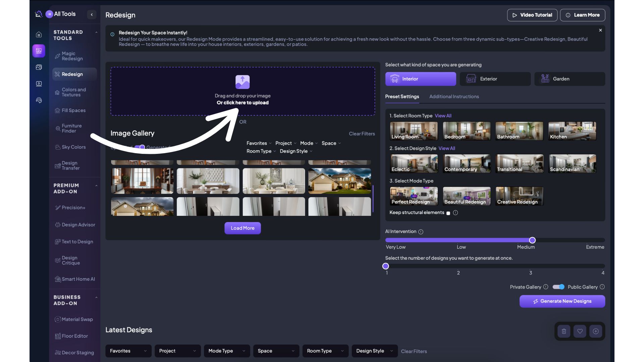The height and width of the screenshot is (362, 644).
Task: Click the plus circle add icon
Action: [x=596, y=331]
